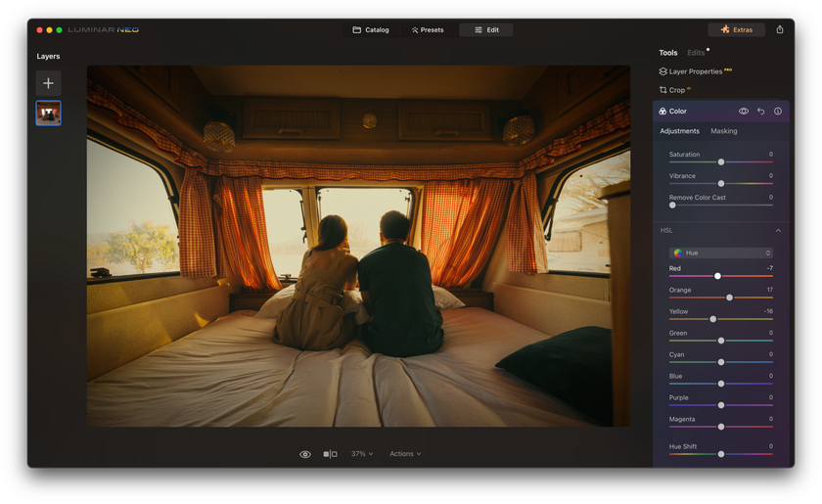Toggle before/after compare view icon

pos(331,454)
